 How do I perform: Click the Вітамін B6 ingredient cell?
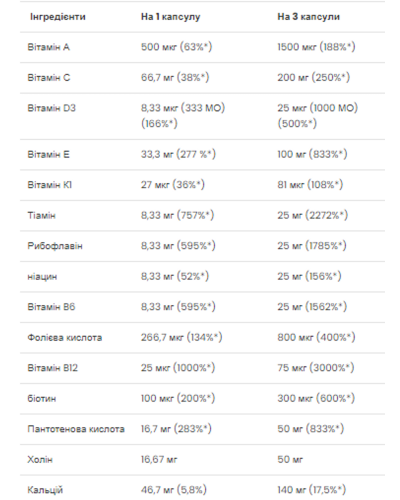51,307
